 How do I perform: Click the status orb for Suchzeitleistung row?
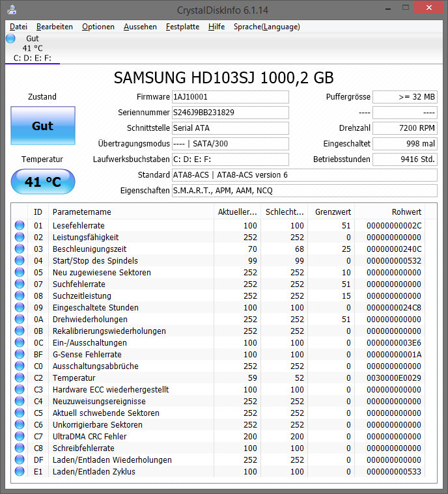[20, 295]
